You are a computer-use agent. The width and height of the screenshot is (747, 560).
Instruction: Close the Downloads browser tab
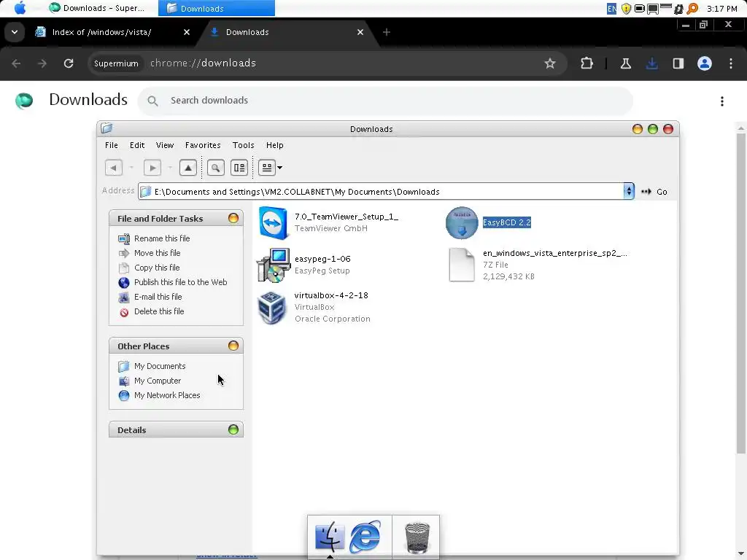point(360,32)
